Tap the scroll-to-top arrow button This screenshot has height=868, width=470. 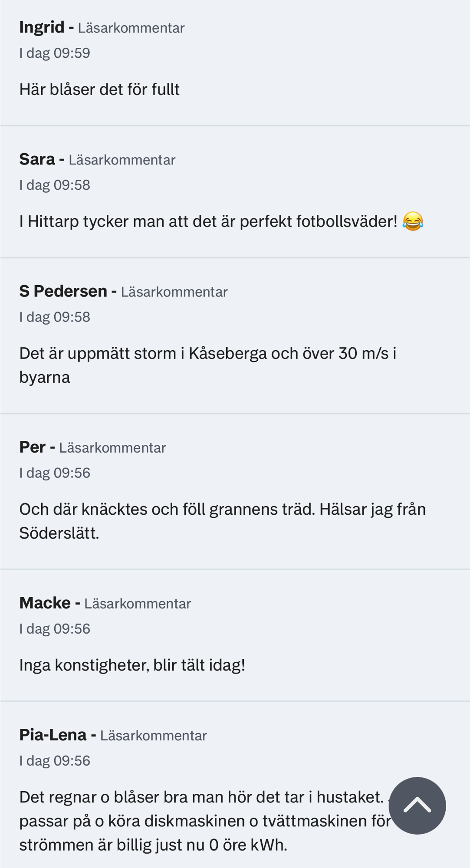tap(417, 806)
